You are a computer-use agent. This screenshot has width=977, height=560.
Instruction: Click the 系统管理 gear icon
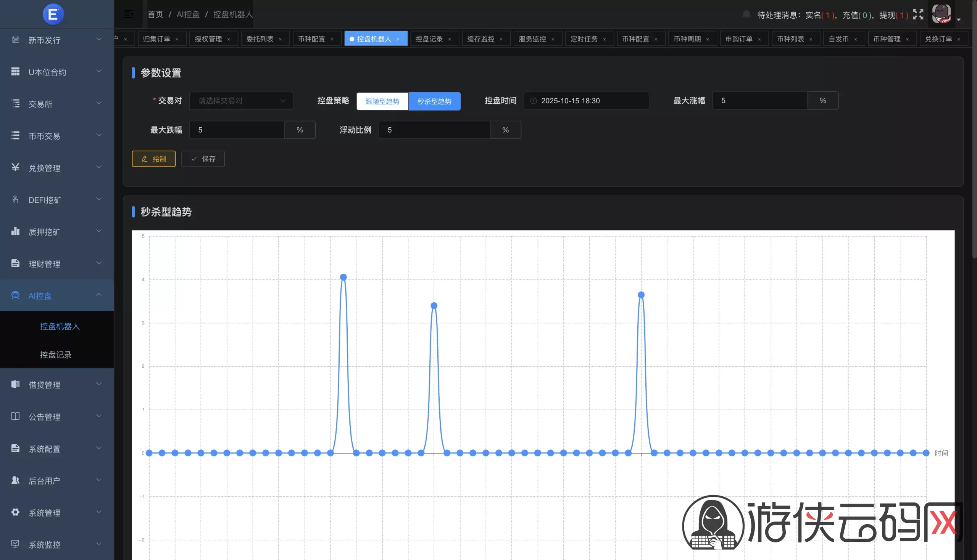pyautogui.click(x=15, y=512)
